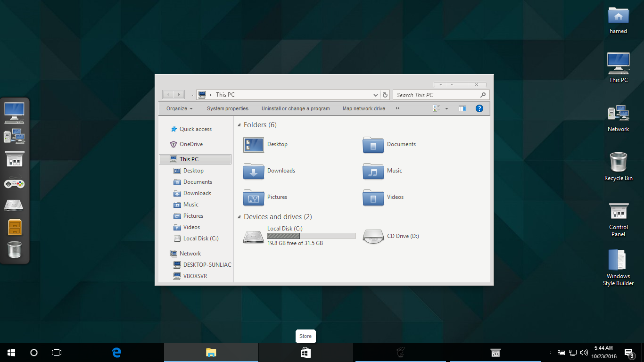Click Map network drive button
644x362 pixels.
(x=363, y=108)
